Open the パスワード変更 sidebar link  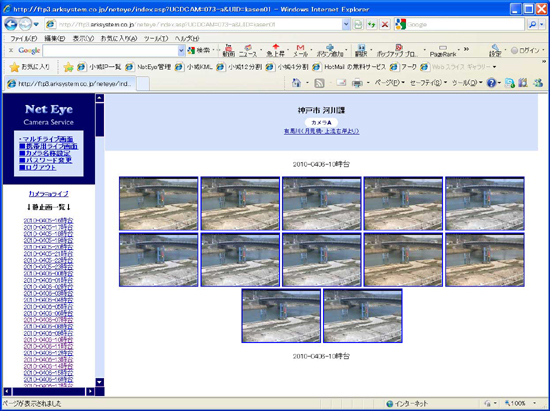point(46,160)
